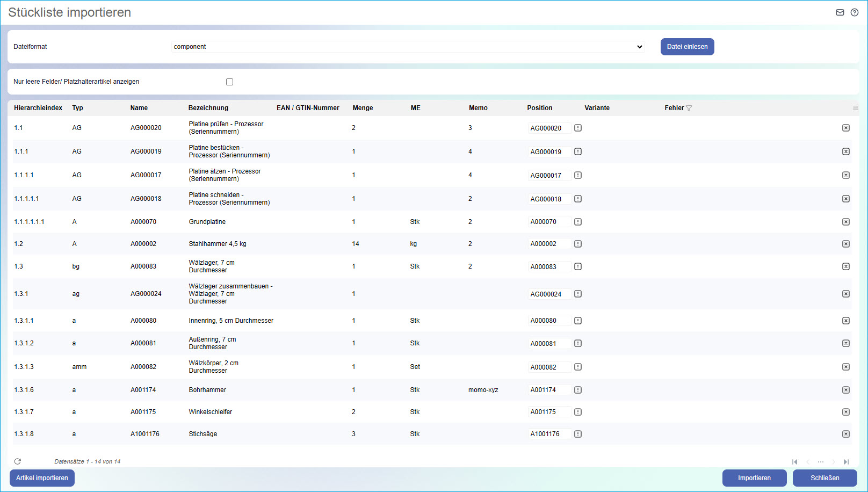Click the Fehler column filter icon

coord(689,108)
